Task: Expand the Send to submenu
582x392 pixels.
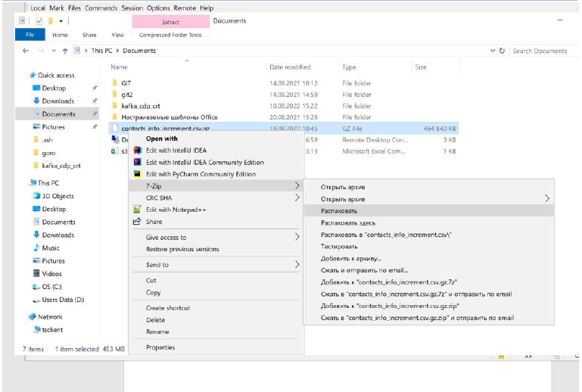Action: point(297,265)
